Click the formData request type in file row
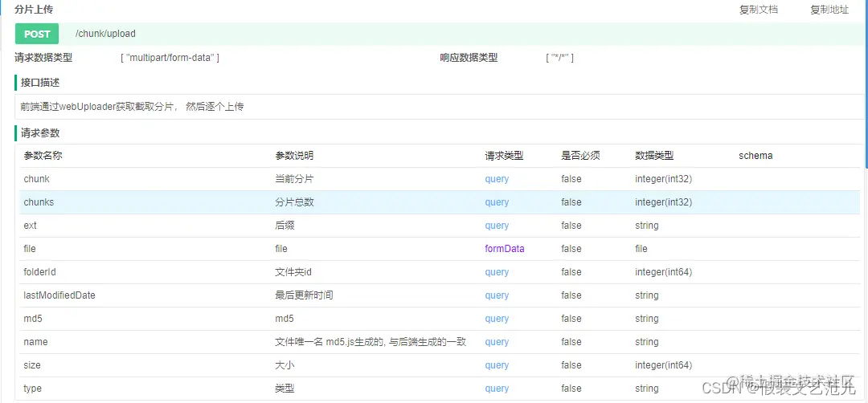The height and width of the screenshot is (403, 868). (x=505, y=249)
